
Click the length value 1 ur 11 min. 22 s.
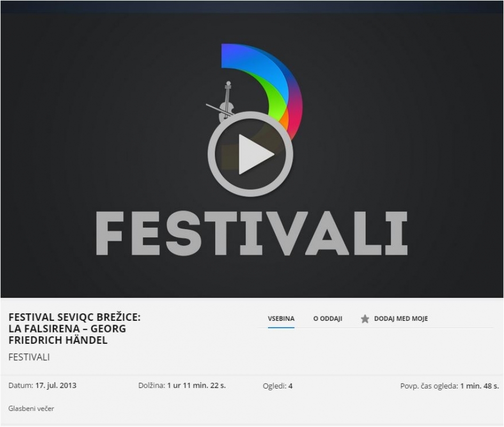(x=196, y=385)
